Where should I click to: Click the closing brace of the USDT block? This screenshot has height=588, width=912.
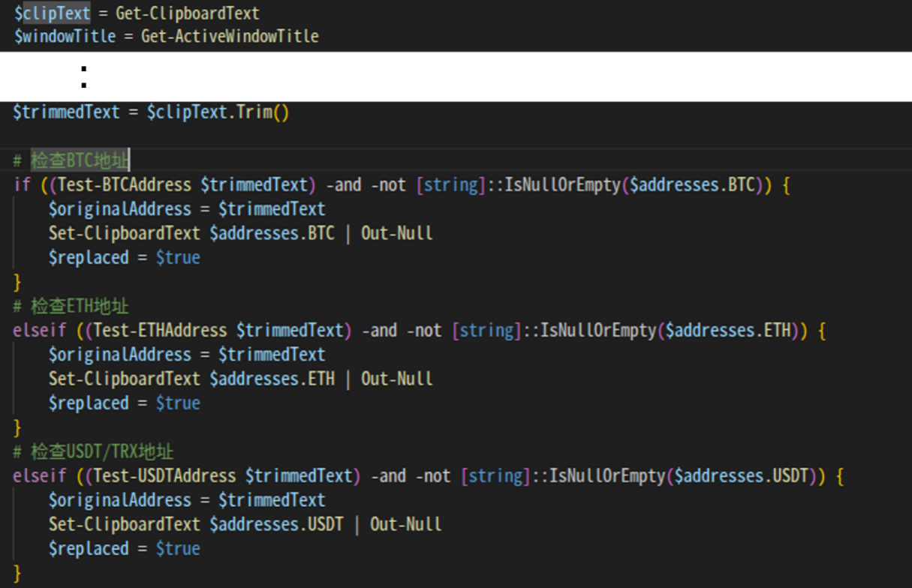(x=17, y=574)
